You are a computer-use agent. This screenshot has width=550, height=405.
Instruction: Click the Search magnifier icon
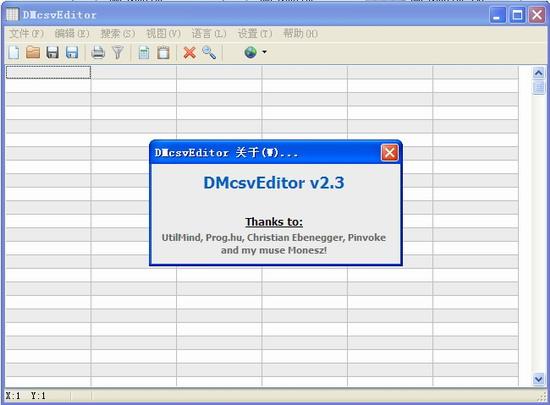tap(209, 53)
